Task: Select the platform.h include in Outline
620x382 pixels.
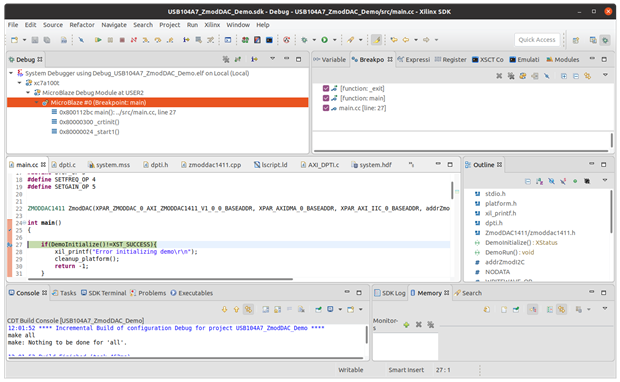Action: click(x=496, y=204)
